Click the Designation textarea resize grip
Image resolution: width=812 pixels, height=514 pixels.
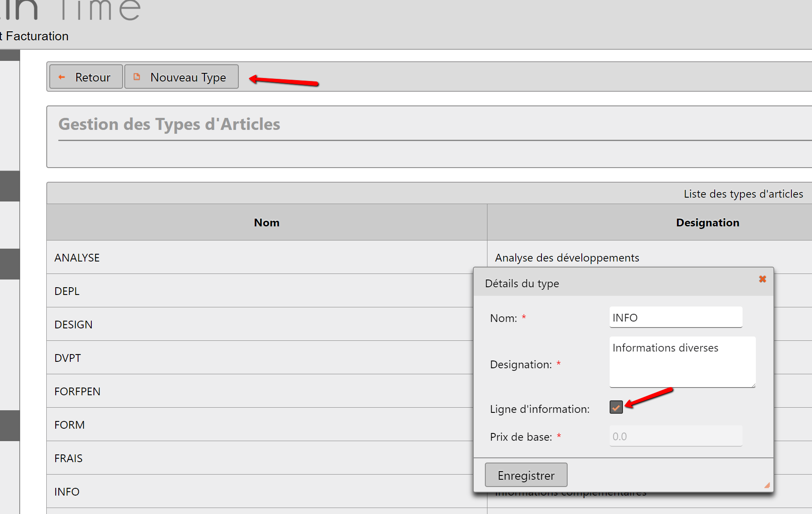[x=753, y=385]
